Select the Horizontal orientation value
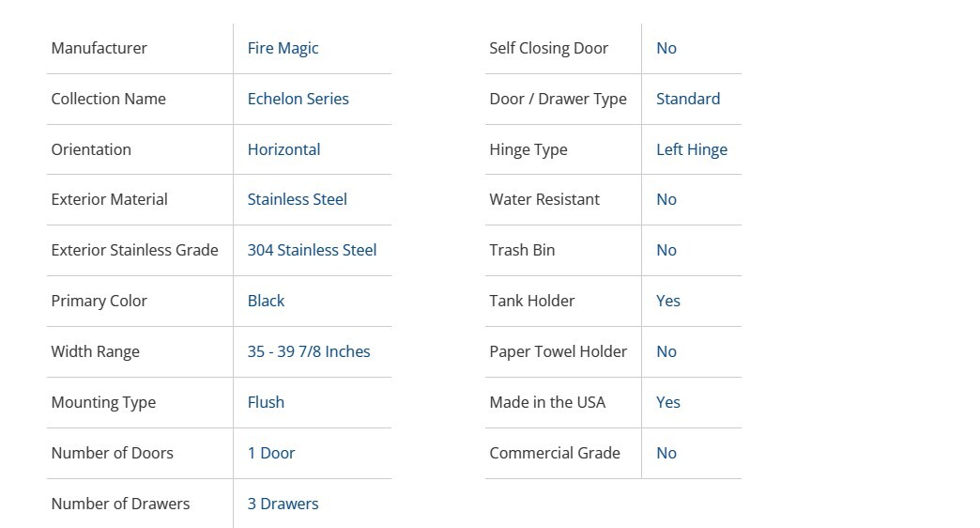 point(283,149)
